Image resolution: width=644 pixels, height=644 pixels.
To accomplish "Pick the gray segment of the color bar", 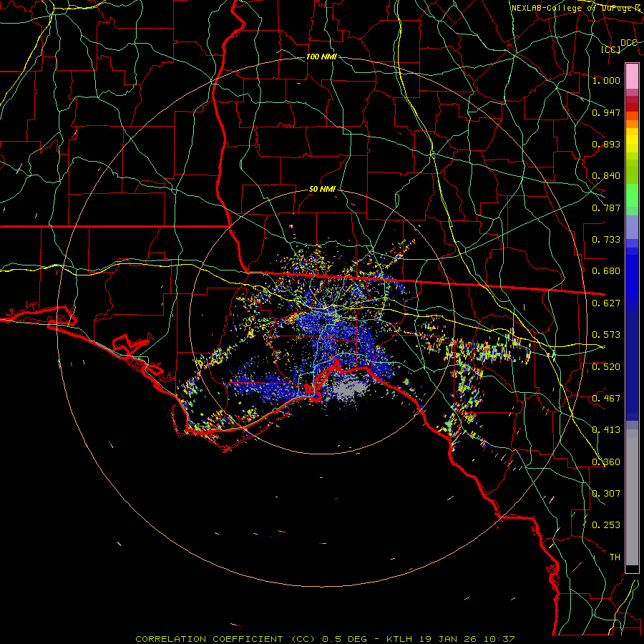I will 632,497.
